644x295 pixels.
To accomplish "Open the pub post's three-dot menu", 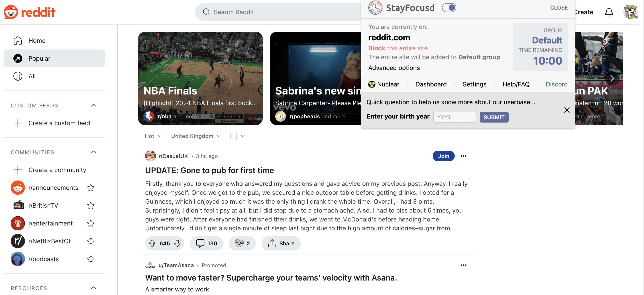I will click(463, 156).
